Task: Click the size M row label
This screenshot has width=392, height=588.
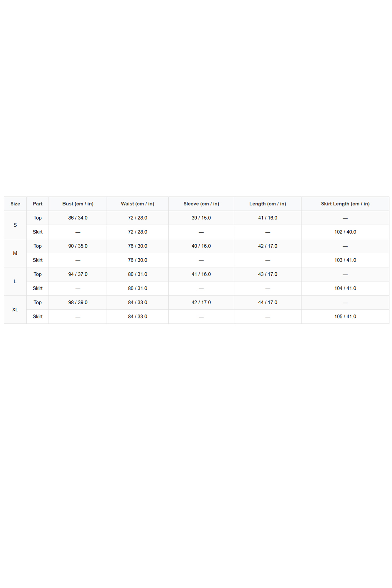Action: (15, 253)
